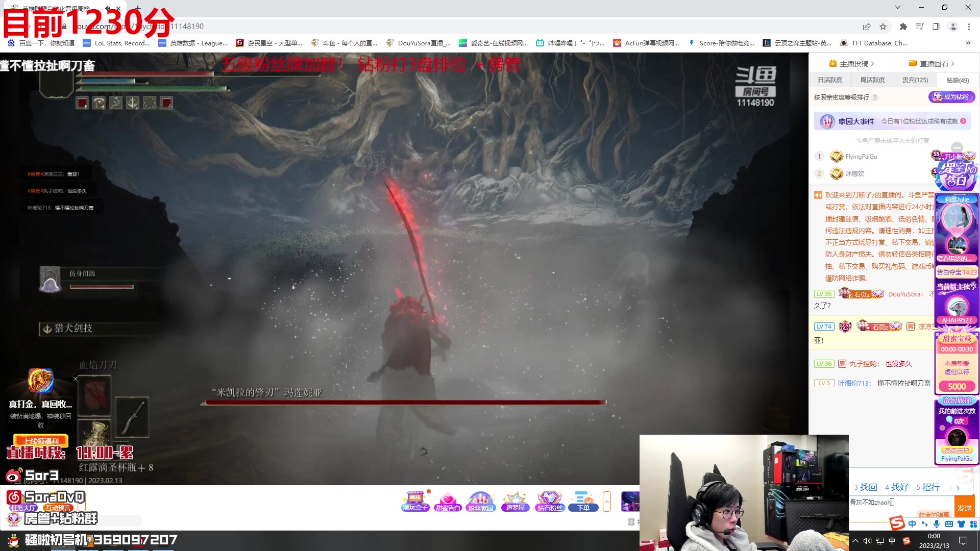Open the browser profile avatar
This screenshot has width=980, height=551.
tap(952, 27)
